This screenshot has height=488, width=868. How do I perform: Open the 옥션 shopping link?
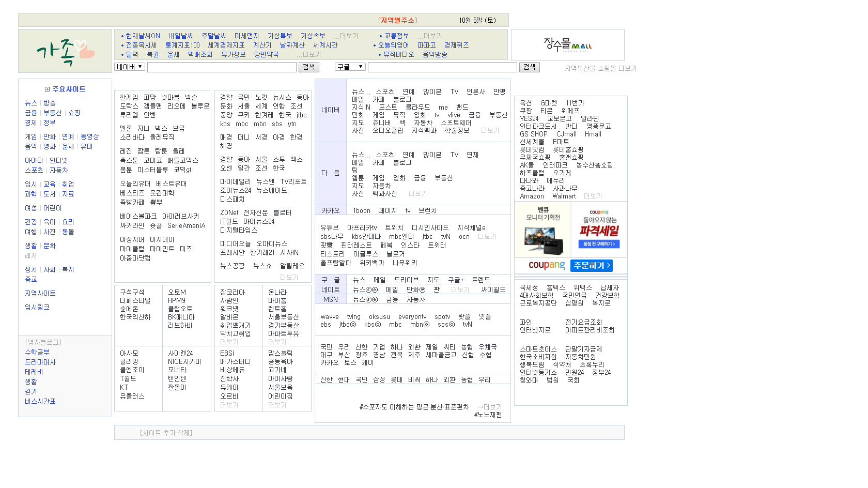(525, 103)
